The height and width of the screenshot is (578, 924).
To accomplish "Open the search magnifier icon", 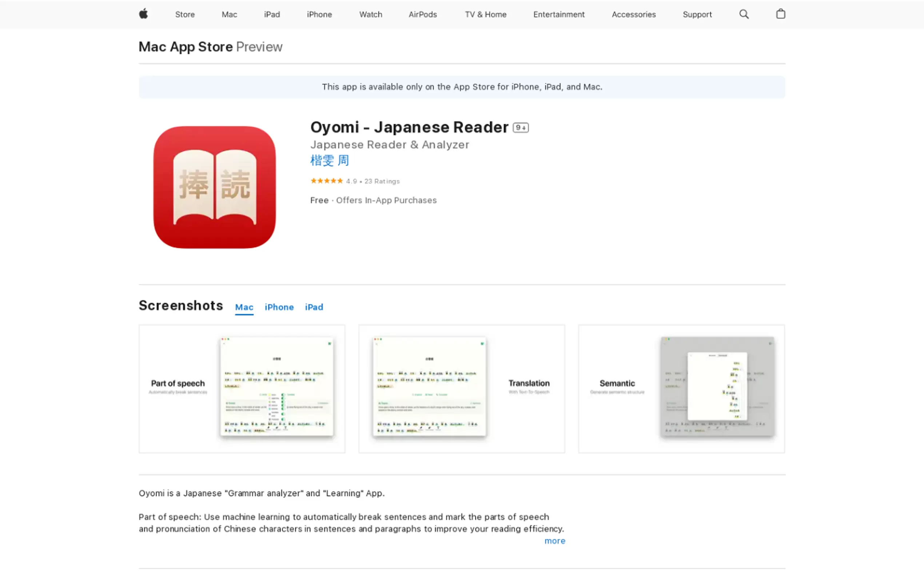I will (744, 14).
